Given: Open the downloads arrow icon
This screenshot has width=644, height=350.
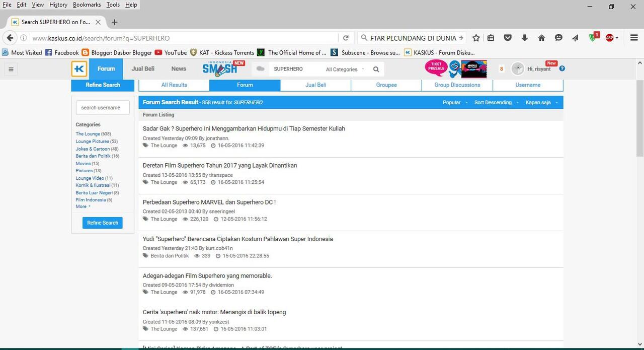Looking at the screenshot, I should (525, 38).
